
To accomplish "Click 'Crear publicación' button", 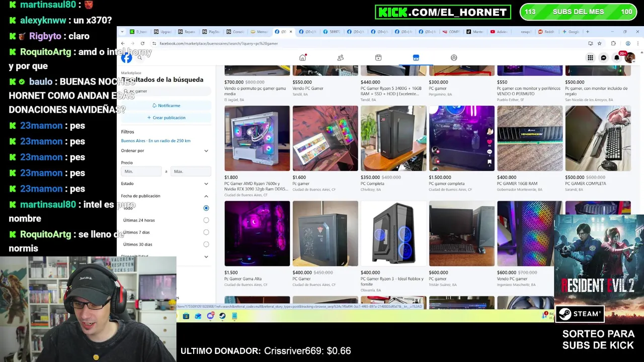I will click(x=166, y=118).
